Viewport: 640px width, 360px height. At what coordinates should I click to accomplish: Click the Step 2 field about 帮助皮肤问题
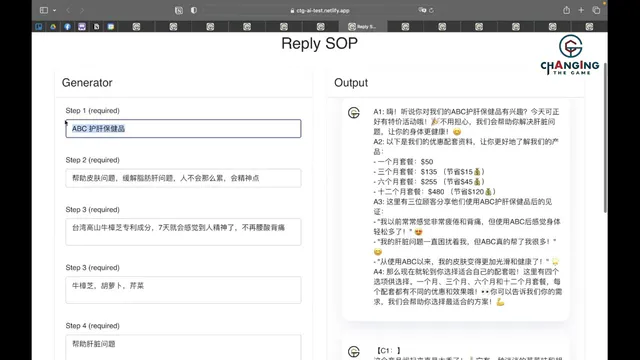[x=183, y=178]
